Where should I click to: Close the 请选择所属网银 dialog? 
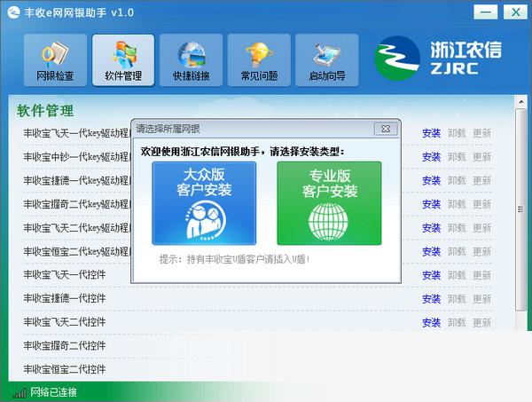[386, 129]
